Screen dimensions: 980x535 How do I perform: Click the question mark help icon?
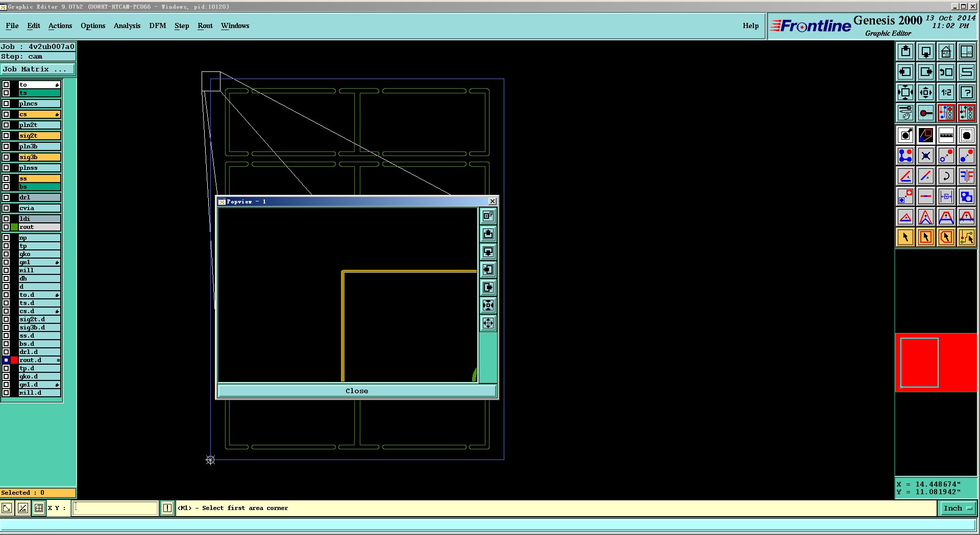click(967, 92)
